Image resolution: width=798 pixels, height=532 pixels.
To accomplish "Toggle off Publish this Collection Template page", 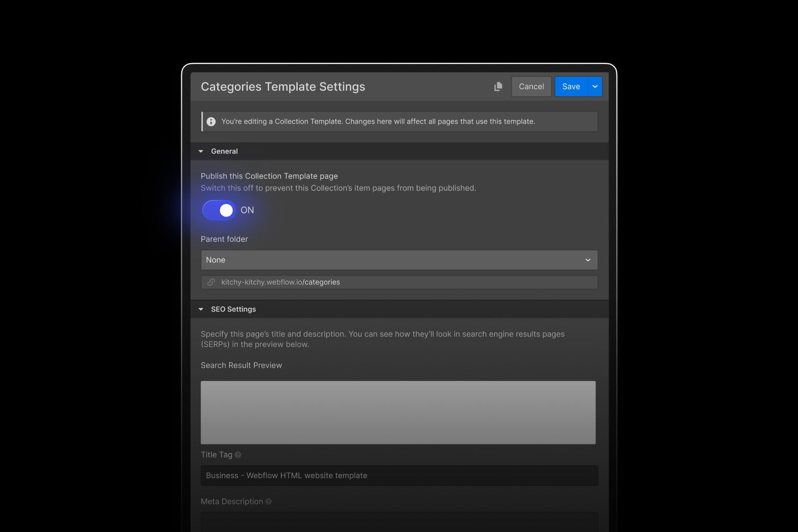I will (x=219, y=210).
